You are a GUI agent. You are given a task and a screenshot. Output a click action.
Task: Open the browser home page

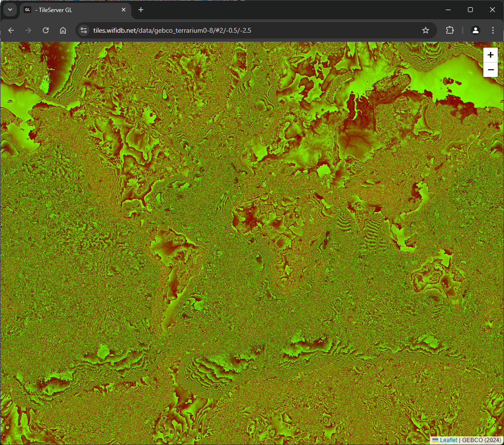click(x=63, y=30)
